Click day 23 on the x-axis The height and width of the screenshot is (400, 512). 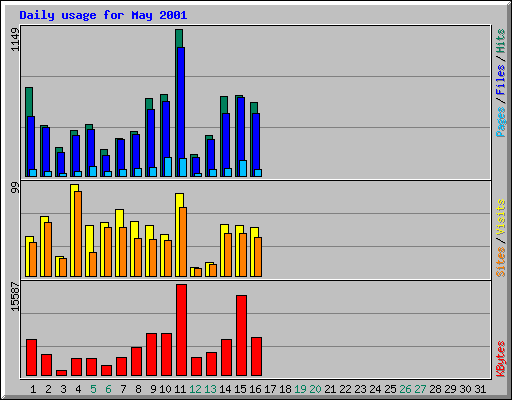(360, 389)
